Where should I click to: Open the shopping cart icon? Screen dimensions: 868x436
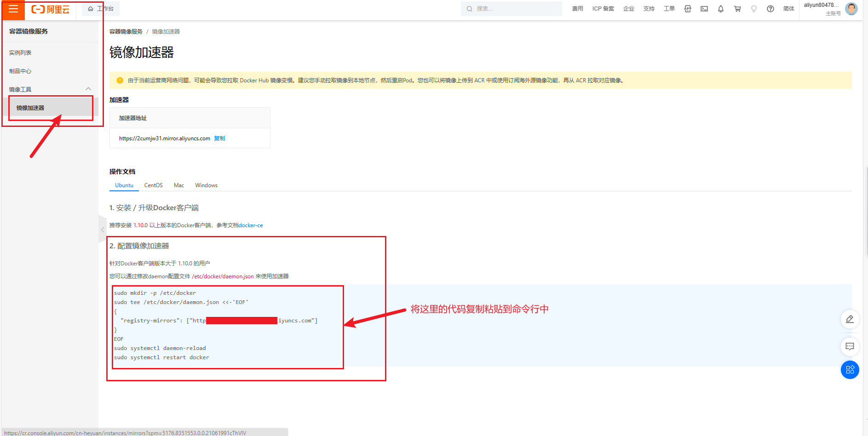point(737,9)
